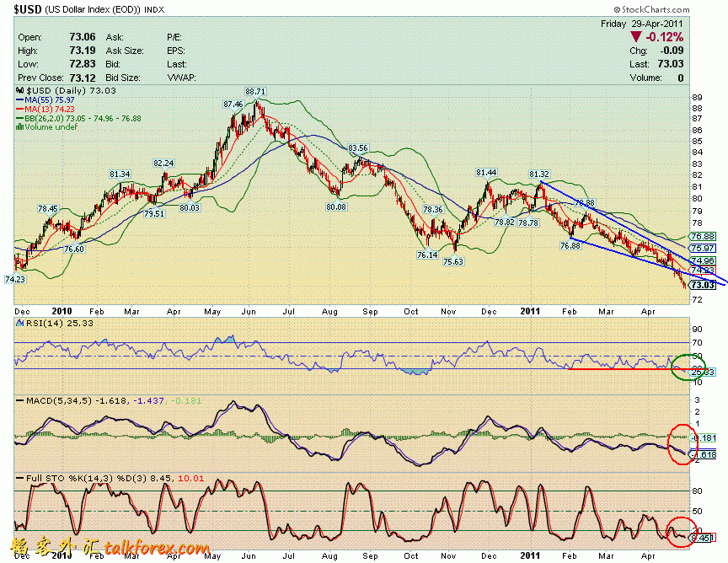
Task: Click the $USD (Daily) 73.03 legend entry
Action: (71, 90)
